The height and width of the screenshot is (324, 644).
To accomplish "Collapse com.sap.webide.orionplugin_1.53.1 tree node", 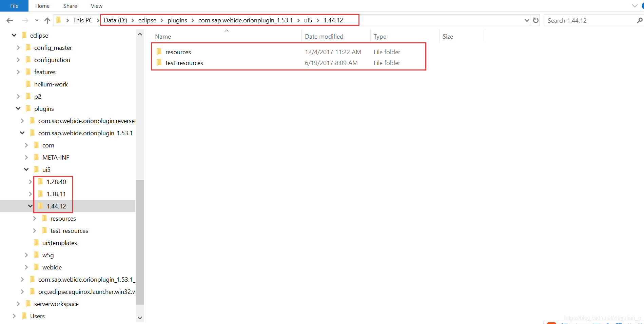I will pyautogui.click(x=22, y=133).
